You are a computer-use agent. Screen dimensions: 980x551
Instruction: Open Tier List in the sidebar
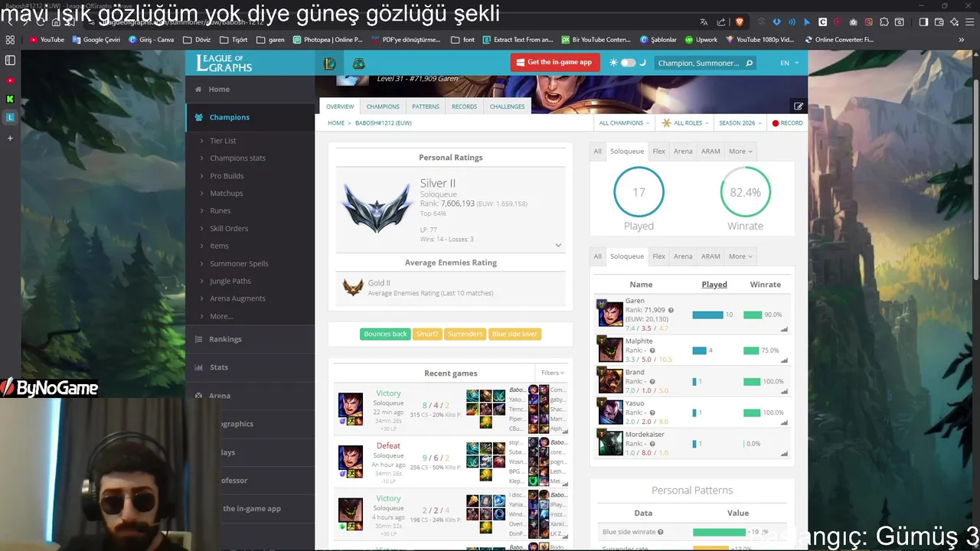223,141
